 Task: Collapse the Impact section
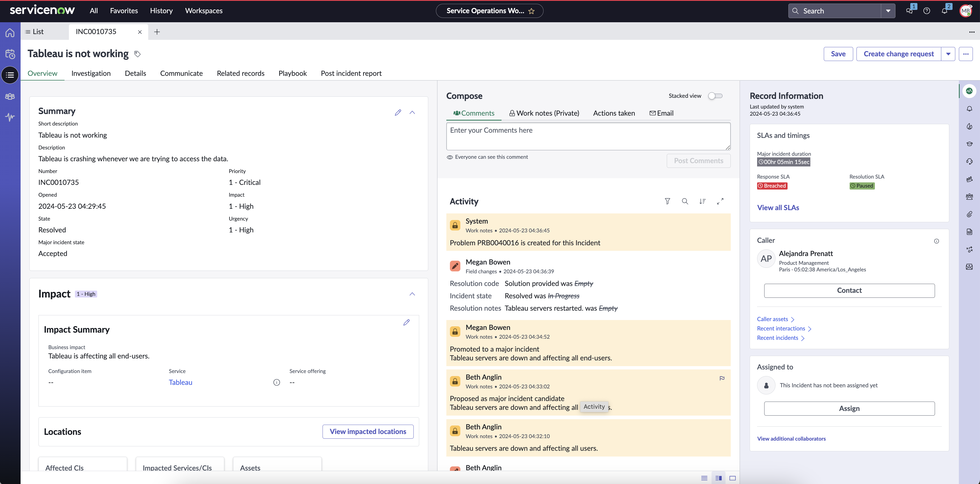[412, 294]
